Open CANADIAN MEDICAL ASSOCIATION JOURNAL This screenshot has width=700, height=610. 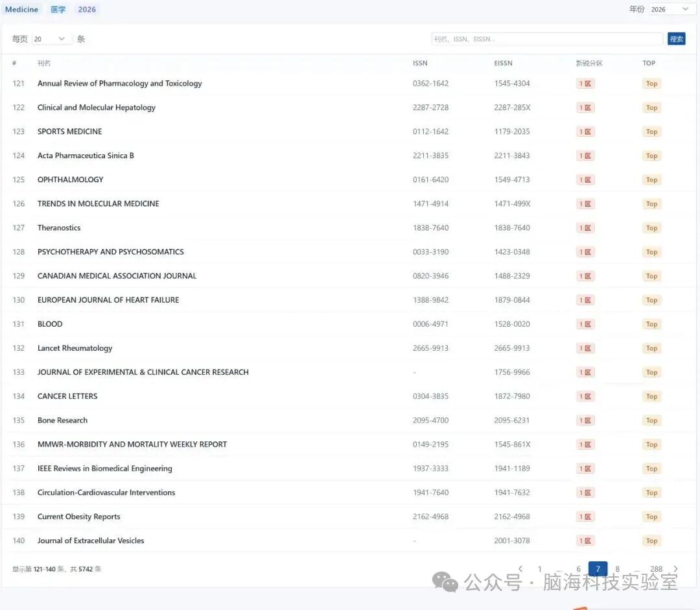[117, 276]
